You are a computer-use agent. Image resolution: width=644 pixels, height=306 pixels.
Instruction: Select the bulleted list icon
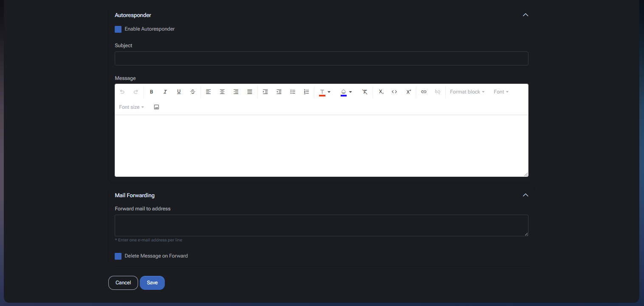click(293, 91)
